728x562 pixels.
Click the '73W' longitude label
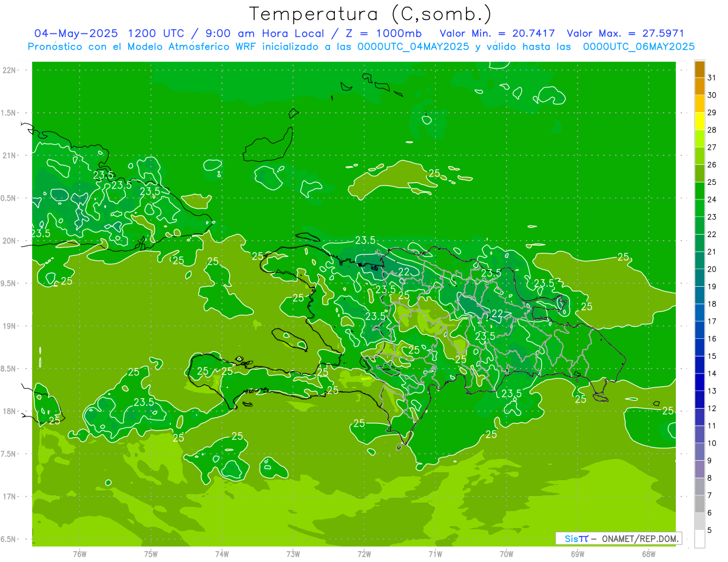293,554
